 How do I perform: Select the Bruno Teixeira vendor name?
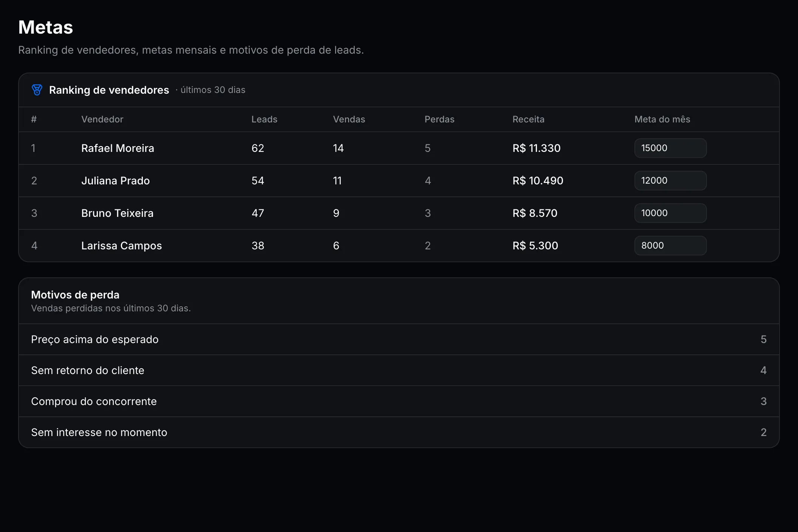(x=117, y=213)
